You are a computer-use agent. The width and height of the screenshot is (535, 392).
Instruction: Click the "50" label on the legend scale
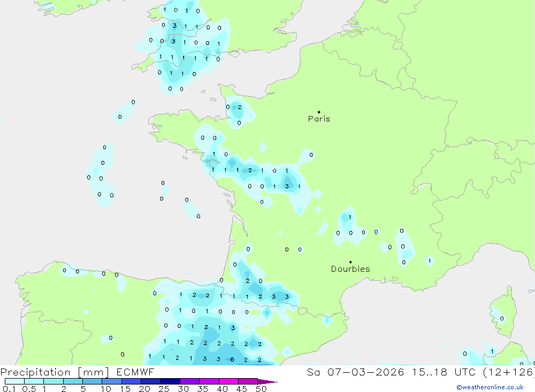point(261,389)
